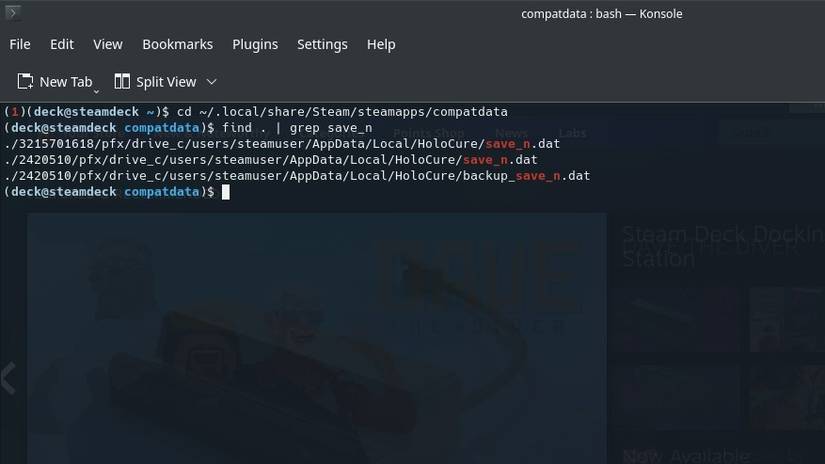Image resolution: width=825 pixels, height=464 pixels.
Task: Click the New Tab label text
Action: (66, 82)
